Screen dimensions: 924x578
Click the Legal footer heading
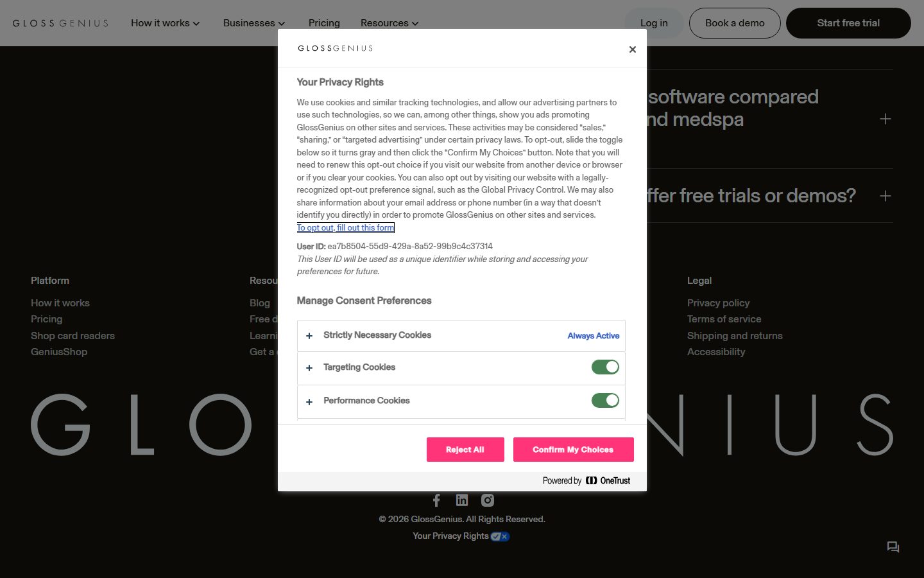[x=699, y=281]
